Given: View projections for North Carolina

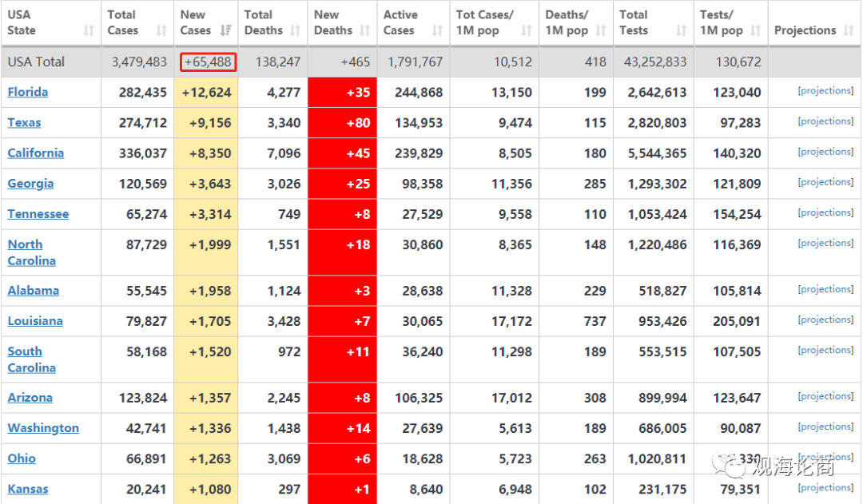Looking at the screenshot, I should [825, 243].
